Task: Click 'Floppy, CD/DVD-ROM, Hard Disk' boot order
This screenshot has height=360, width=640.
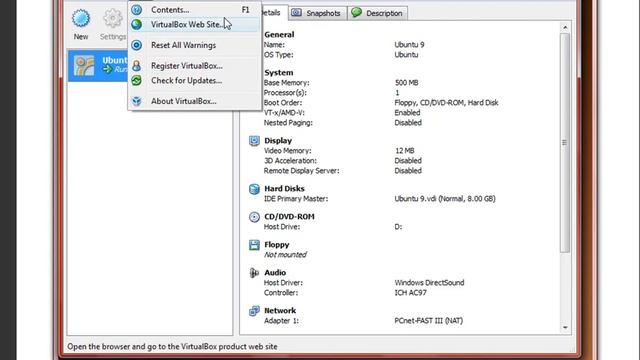Action: click(447, 102)
